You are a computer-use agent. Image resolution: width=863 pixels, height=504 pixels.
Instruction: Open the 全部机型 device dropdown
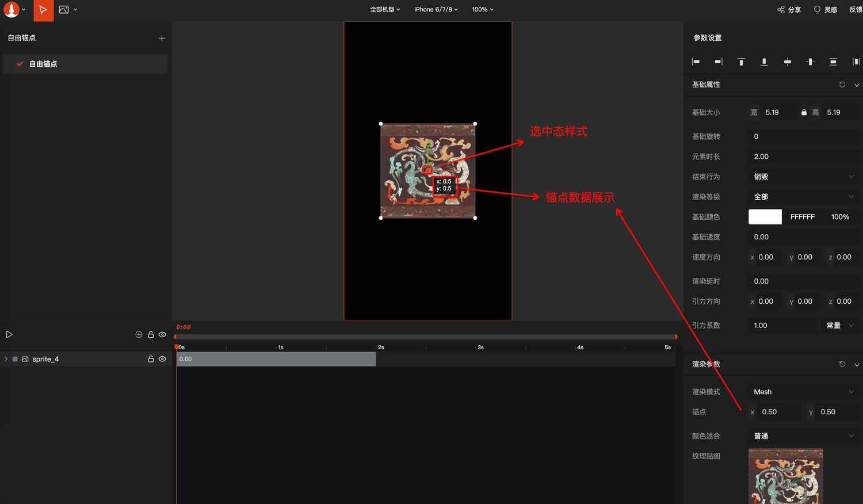pos(385,10)
